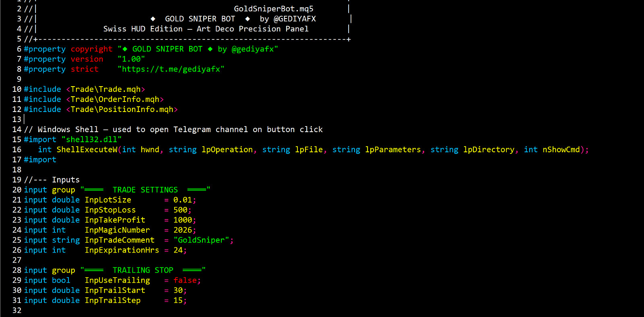Click the TRADE SETTINGS group label
Viewport: 644px width, 317px height.
click(x=145, y=190)
